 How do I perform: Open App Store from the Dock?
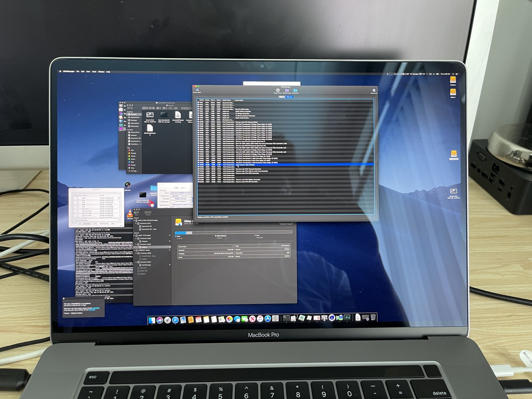pos(268,318)
